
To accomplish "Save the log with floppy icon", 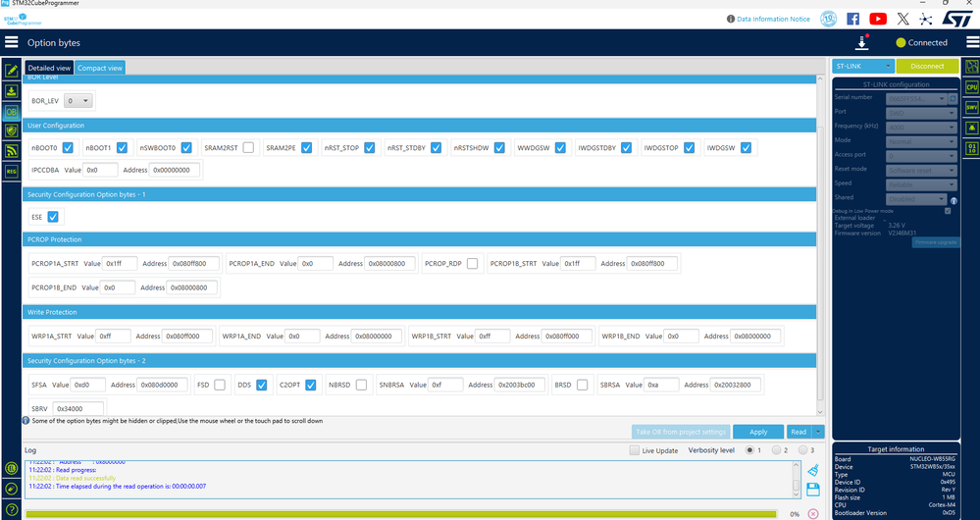I will [x=813, y=490].
